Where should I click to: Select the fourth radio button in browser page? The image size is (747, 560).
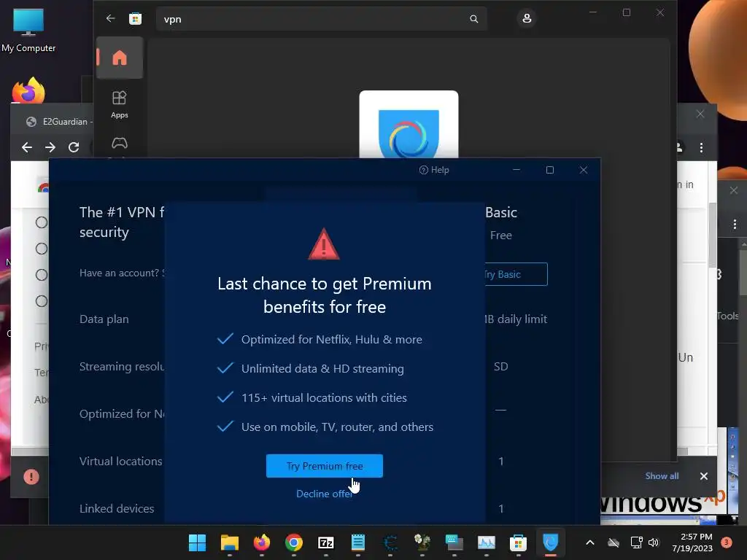(x=42, y=301)
